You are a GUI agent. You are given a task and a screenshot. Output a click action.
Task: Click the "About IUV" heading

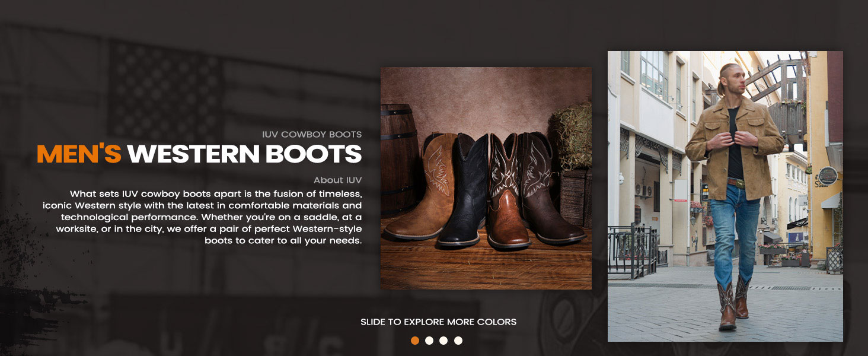pyautogui.click(x=337, y=180)
